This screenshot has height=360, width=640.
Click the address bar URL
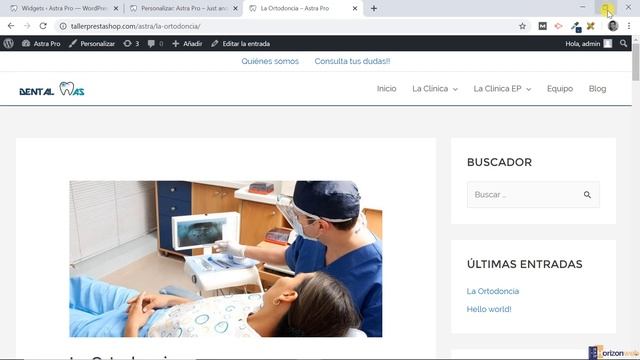point(136,26)
